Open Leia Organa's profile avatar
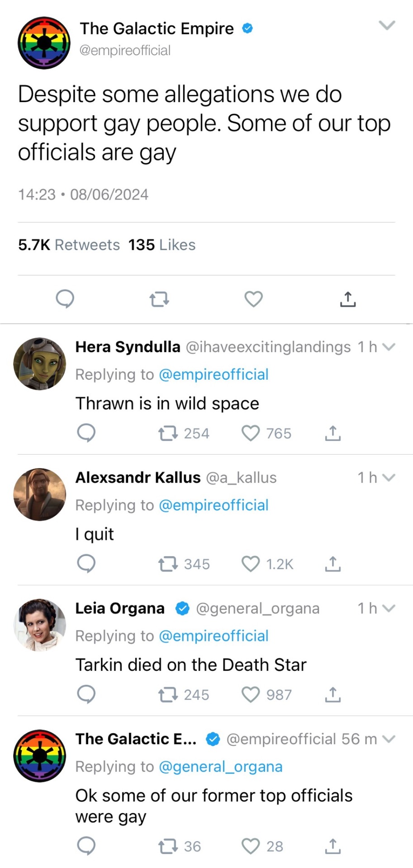Viewport: 413px width, 868px height. pyautogui.click(x=40, y=625)
